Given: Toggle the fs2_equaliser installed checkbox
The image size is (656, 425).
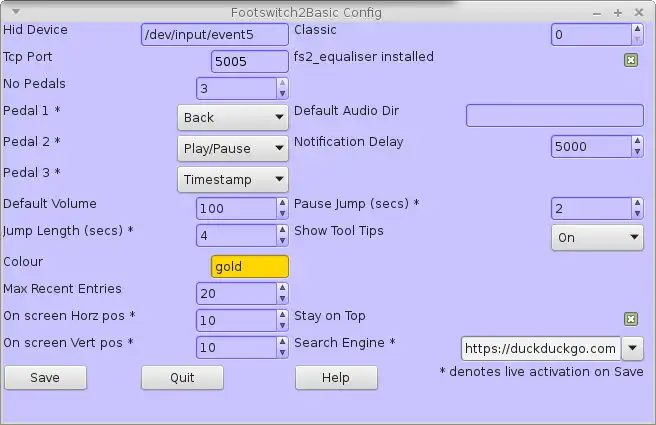Looking at the screenshot, I should tap(631, 61).
